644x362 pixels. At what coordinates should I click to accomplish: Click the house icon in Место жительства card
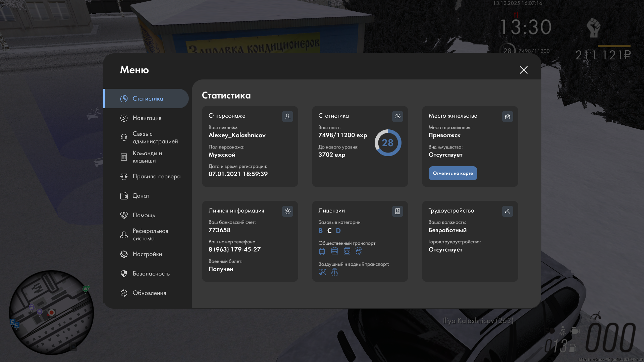pyautogui.click(x=507, y=116)
